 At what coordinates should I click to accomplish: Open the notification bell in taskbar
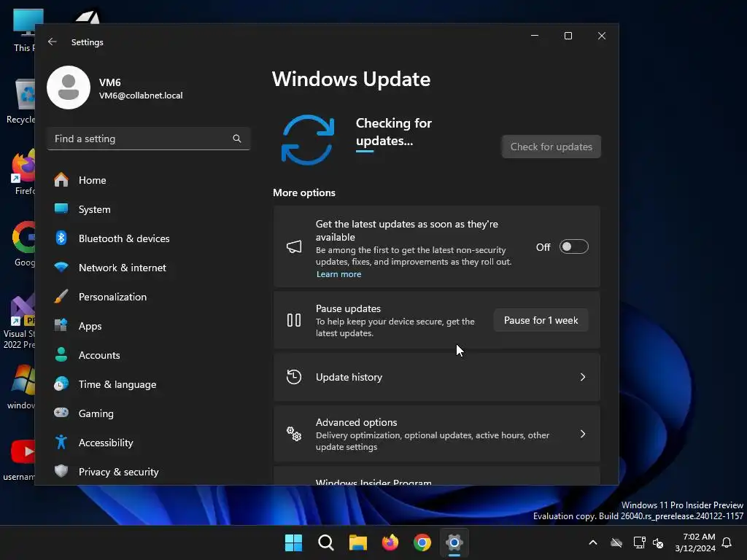pyautogui.click(x=727, y=542)
